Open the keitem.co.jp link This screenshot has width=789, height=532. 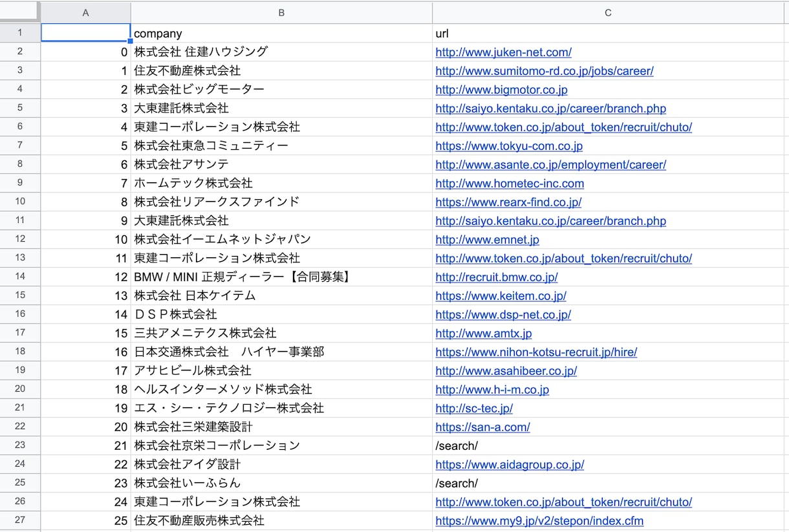(x=501, y=296)
